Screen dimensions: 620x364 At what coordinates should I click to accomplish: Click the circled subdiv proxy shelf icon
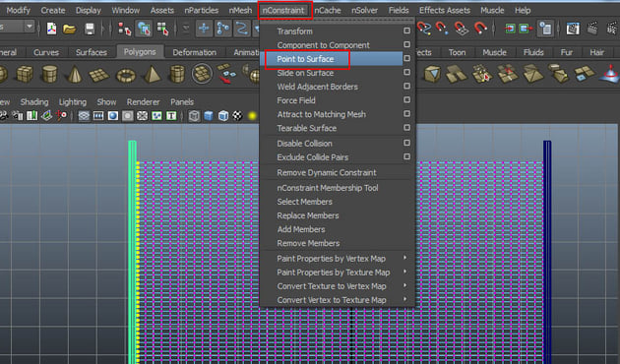[202, 74]
